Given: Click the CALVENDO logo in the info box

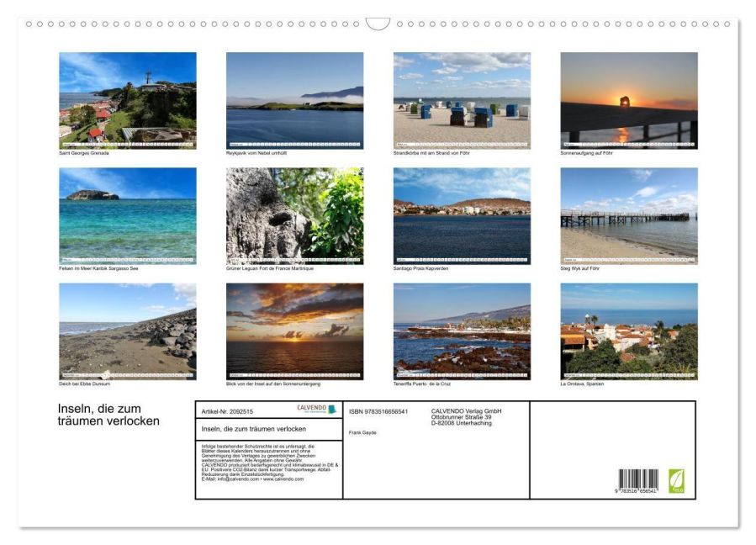Looking at the screenshot, I should pos(316,410).
